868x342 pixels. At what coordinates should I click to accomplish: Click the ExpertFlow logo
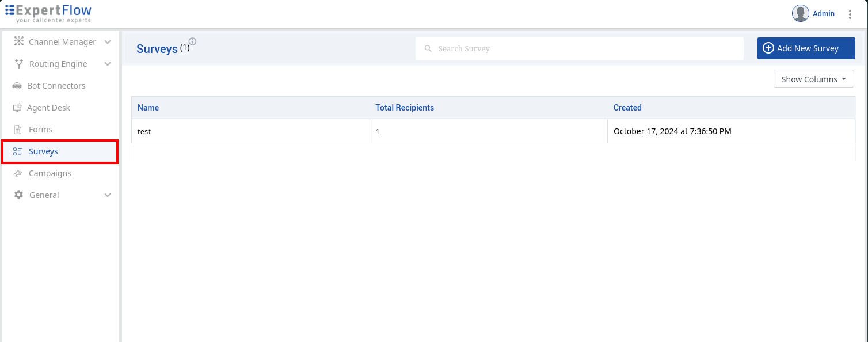point(48,13)
